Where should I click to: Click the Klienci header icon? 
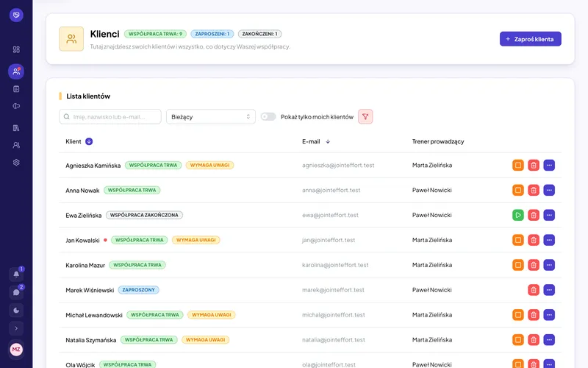(x=71, y=39)
